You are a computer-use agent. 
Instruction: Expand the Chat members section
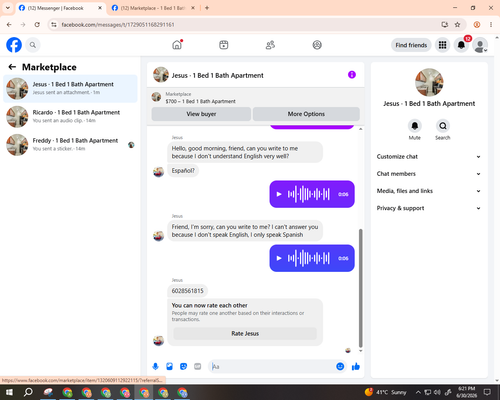coord(429,174)
